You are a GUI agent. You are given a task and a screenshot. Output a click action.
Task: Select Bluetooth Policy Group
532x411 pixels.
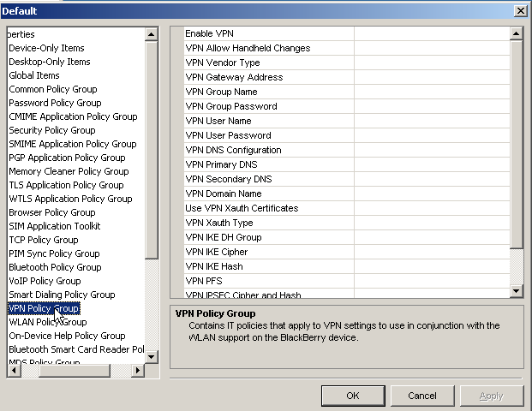(x=55, y=267)
